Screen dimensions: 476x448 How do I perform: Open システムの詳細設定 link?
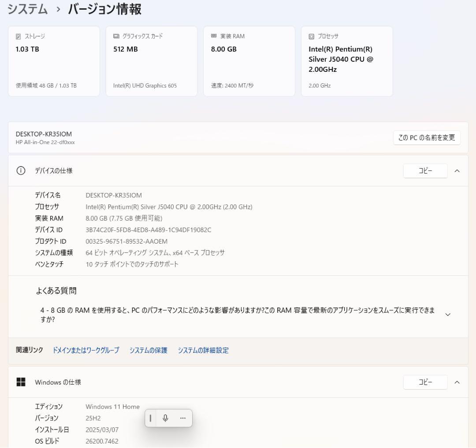coord(203,350)
